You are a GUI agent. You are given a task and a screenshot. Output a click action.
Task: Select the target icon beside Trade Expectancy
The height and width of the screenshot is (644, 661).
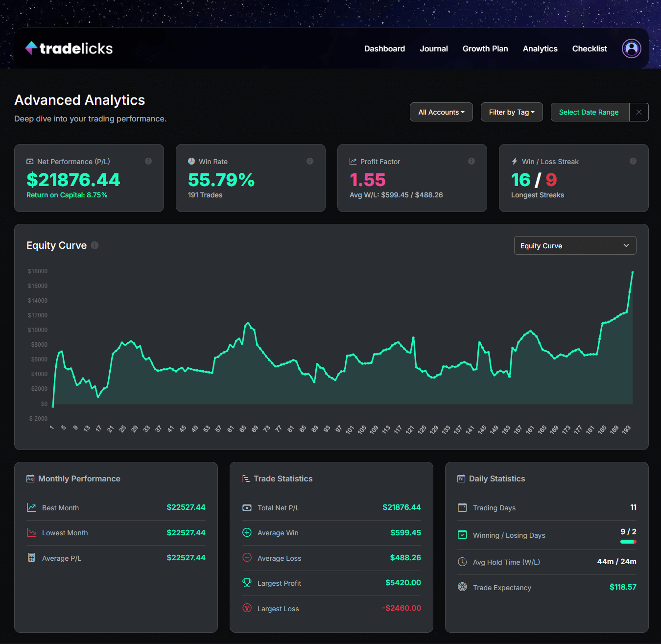pos(462,587)
